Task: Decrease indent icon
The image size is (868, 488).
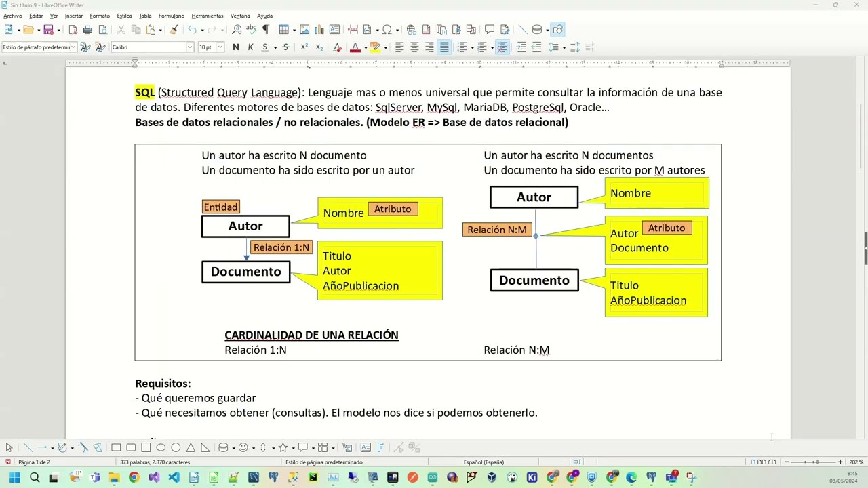Action: 536,47
